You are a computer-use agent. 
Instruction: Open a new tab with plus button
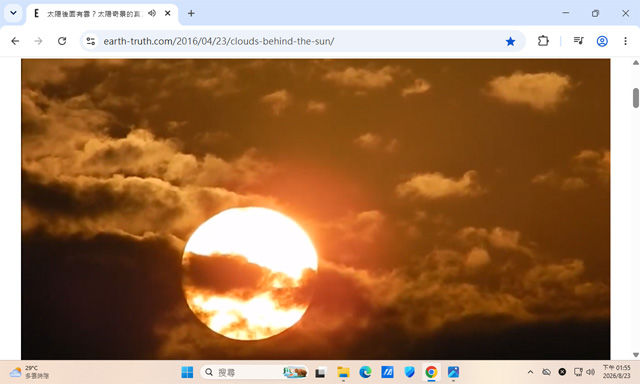[191, 13]
